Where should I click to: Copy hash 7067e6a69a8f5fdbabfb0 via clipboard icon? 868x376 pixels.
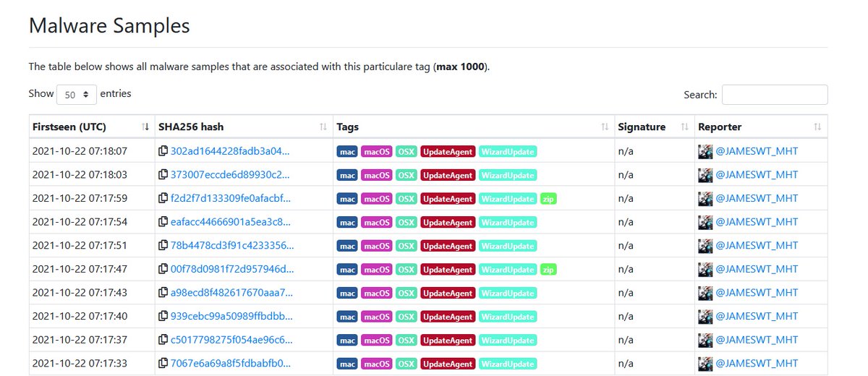(x=163, y=364)
